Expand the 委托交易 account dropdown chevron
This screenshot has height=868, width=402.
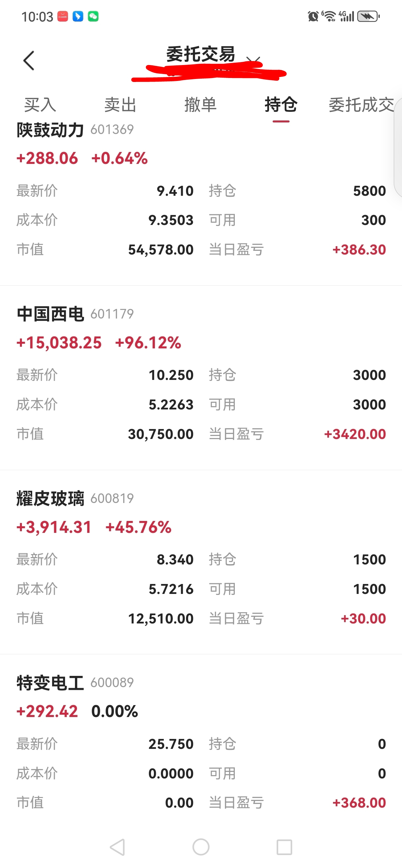click(253, 60)
